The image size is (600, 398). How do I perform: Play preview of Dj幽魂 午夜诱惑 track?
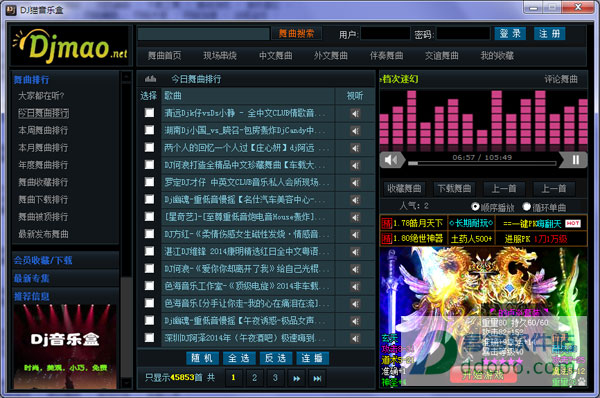click(355, 321)
